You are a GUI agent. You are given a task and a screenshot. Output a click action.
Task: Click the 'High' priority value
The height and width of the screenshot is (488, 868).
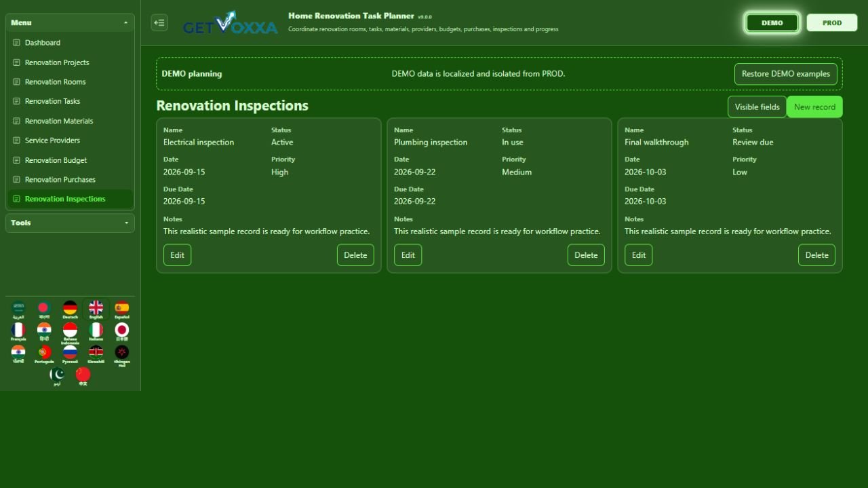pyautogui.click(x=280, y=172)
